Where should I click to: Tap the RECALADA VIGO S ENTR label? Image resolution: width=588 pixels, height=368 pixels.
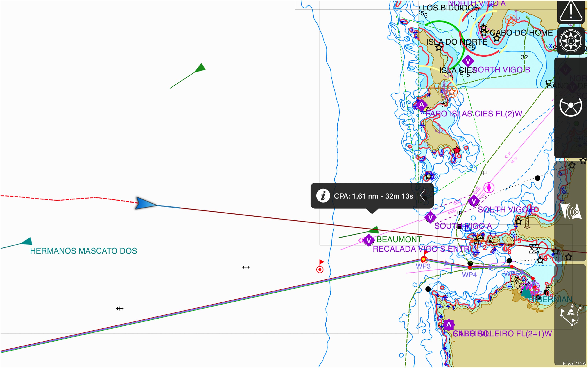tap(421, 249)
